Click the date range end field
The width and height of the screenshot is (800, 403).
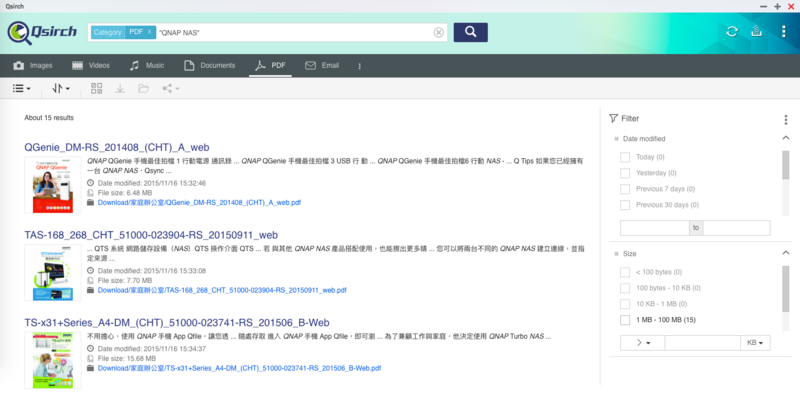tap(736, 228)
